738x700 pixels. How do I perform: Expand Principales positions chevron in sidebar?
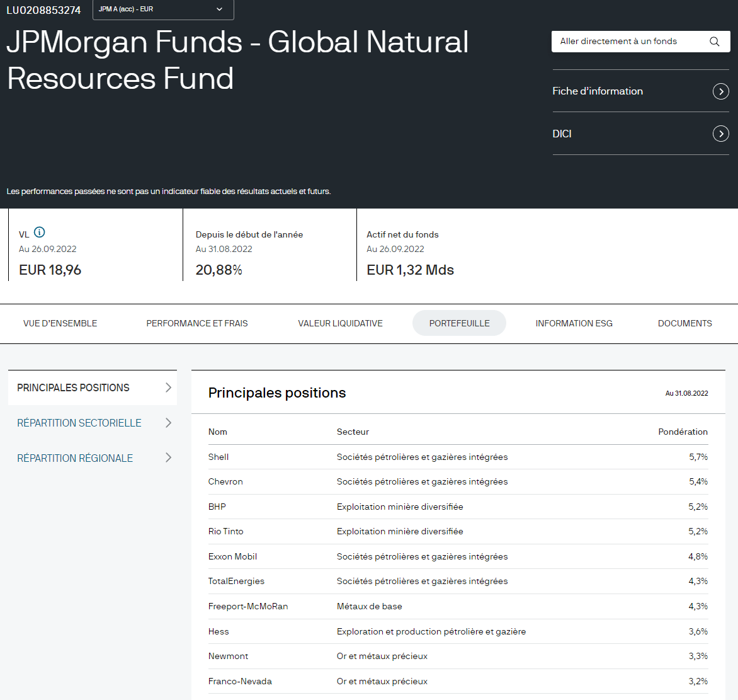[x=168, y=387]
